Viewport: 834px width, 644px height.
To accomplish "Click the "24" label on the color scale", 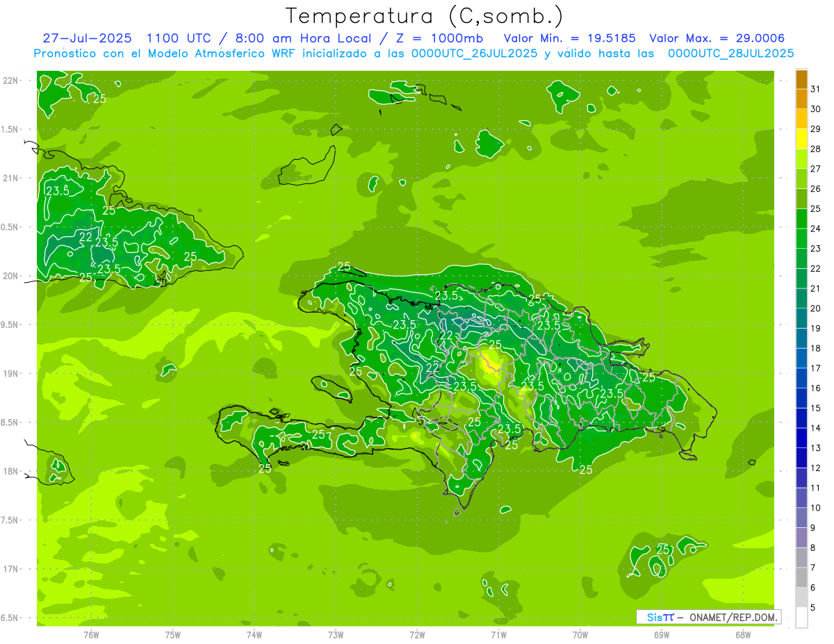I will click(x=816, y=229).
